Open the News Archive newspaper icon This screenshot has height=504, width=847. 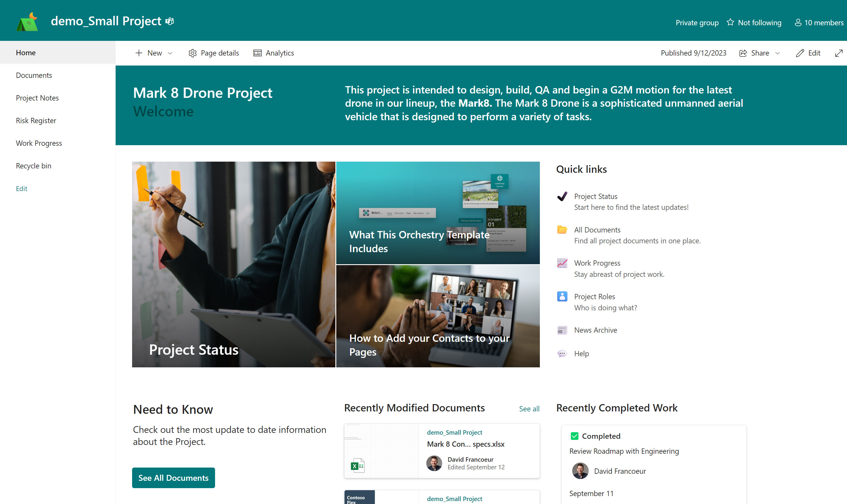click(x=562, y=330)
